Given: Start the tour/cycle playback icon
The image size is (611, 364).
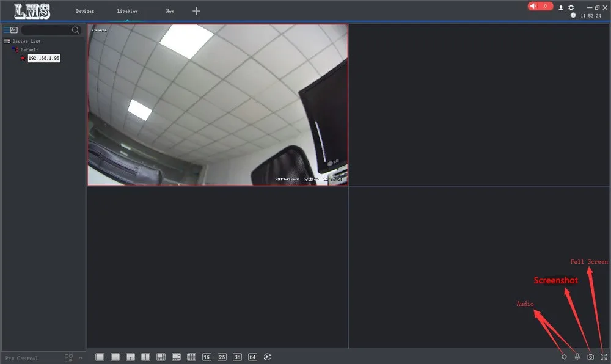Looking at the screenshot, I should pos(268,357).
